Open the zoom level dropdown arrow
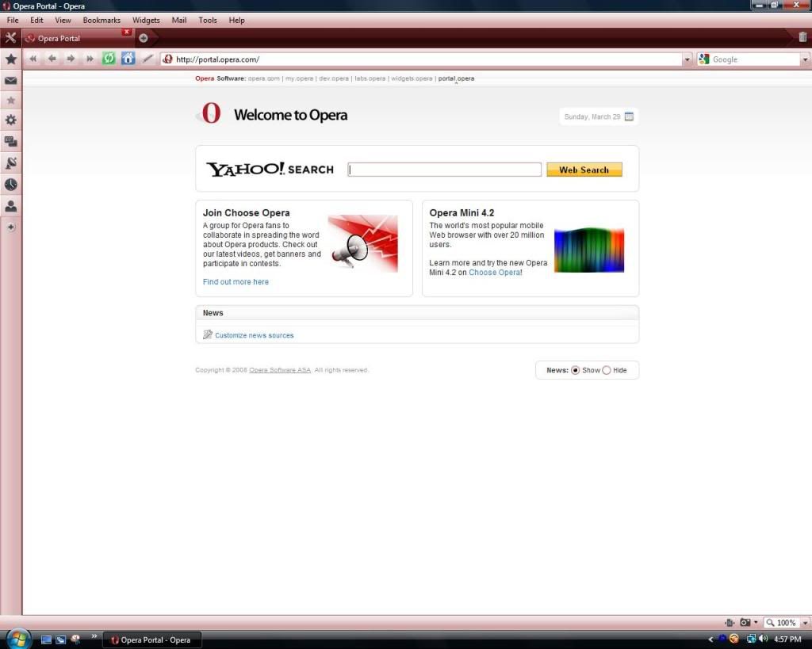 point(806,623)
